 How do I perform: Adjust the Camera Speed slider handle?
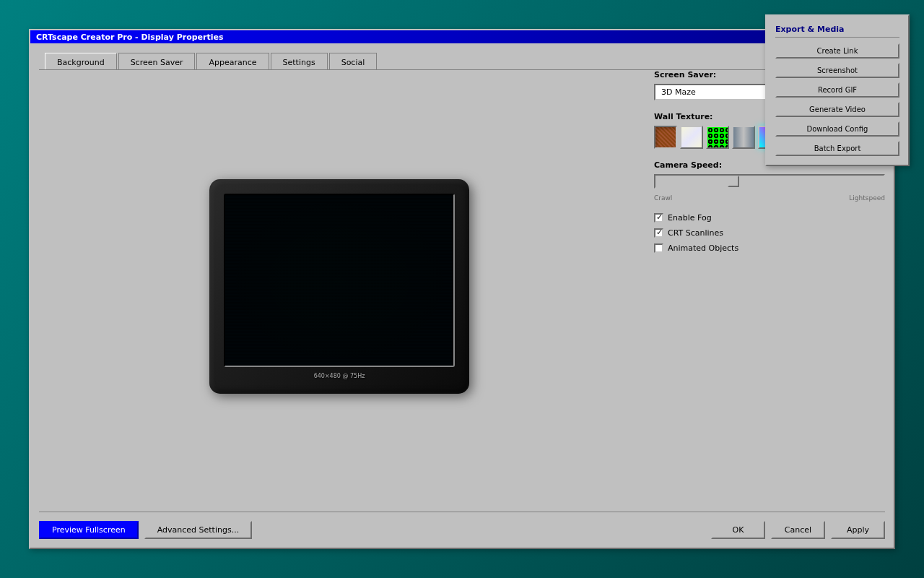[733, 181]
